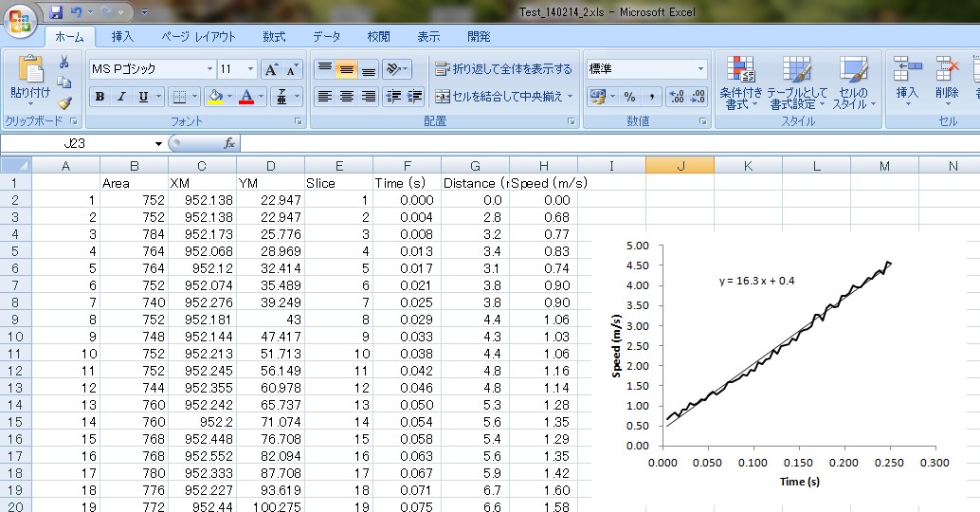Click セルを結合して中央揃え merge button
Viewport: 980px width, 512px height.
[499, 97]
